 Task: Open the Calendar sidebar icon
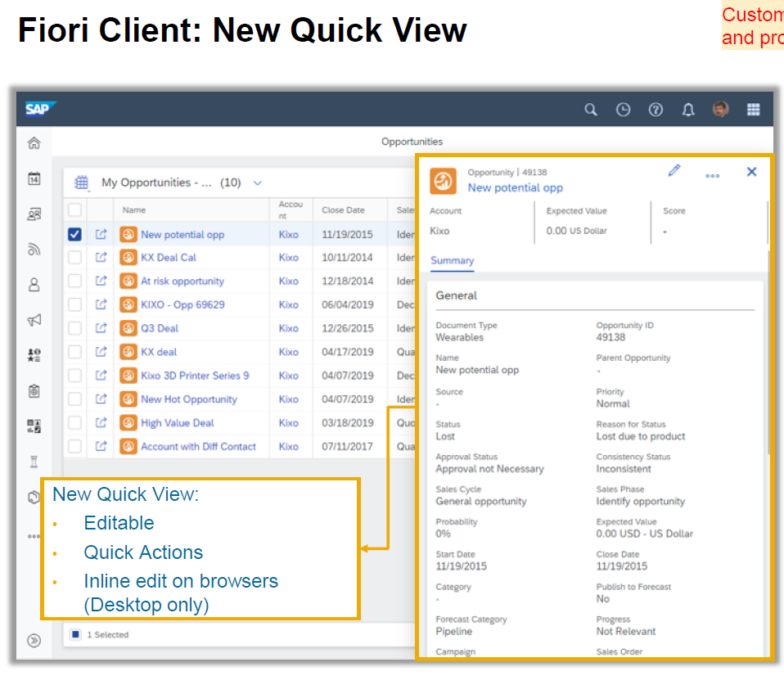point(34,178)
